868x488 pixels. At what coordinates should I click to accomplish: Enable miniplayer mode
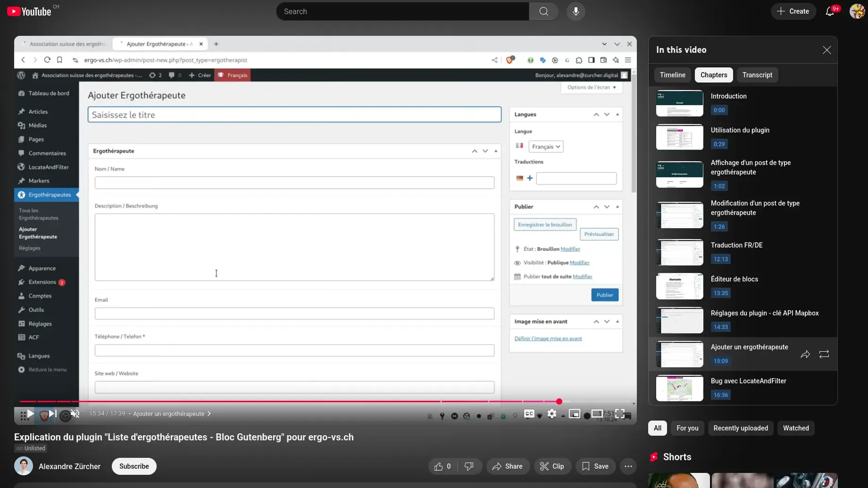point(574,414)
